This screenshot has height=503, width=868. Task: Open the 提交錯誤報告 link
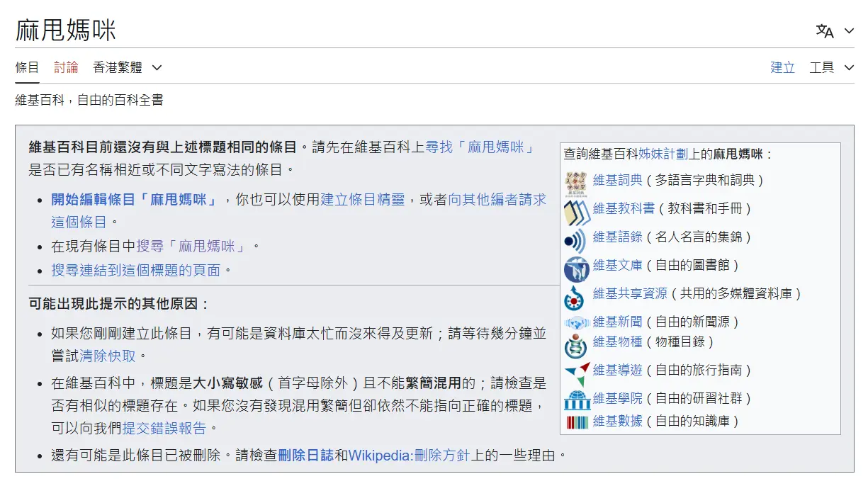pyautogui.click(x=164, y=428)
